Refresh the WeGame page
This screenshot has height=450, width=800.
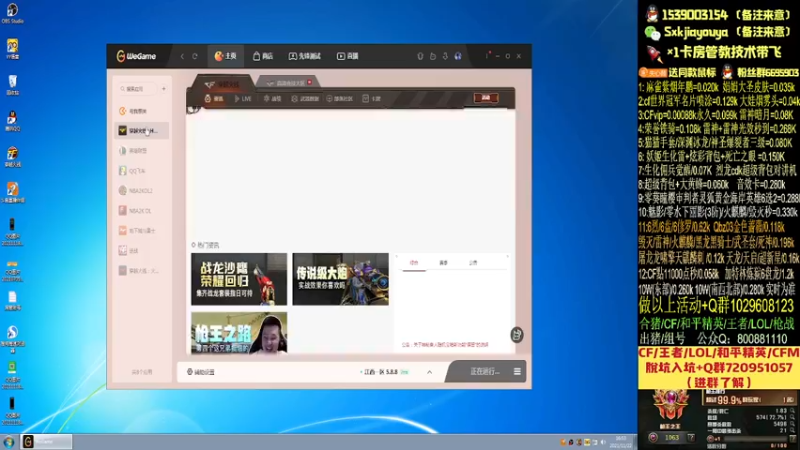click(195, 56)
